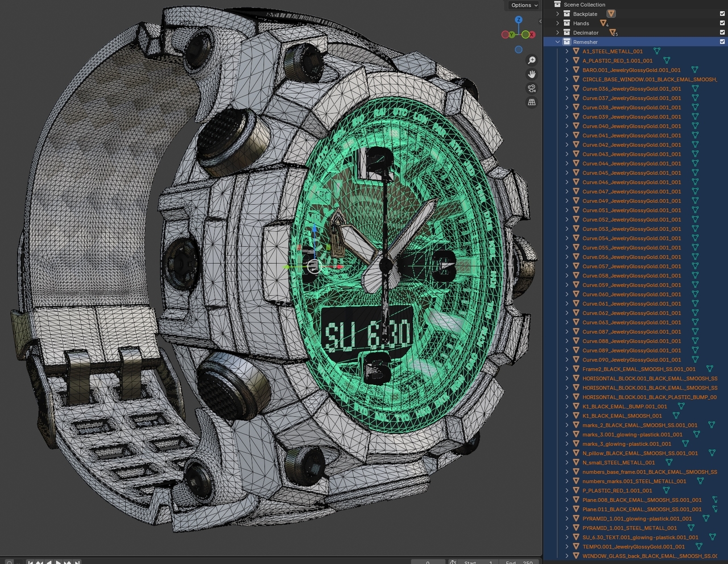
Task: Select marks_3.001_glowing-plastick.001_001
Action: click(632, 434)
